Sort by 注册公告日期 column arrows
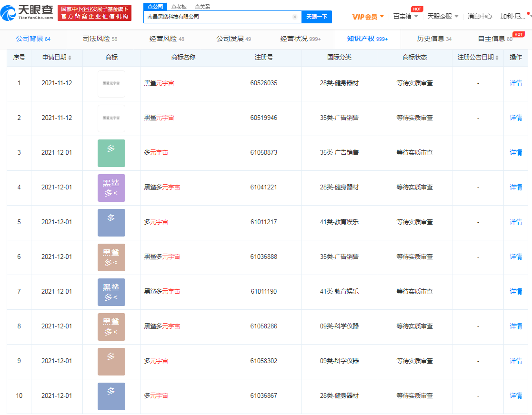Image resolution: width=532 pixels, height=415 pixels. (x=497, y=58)
